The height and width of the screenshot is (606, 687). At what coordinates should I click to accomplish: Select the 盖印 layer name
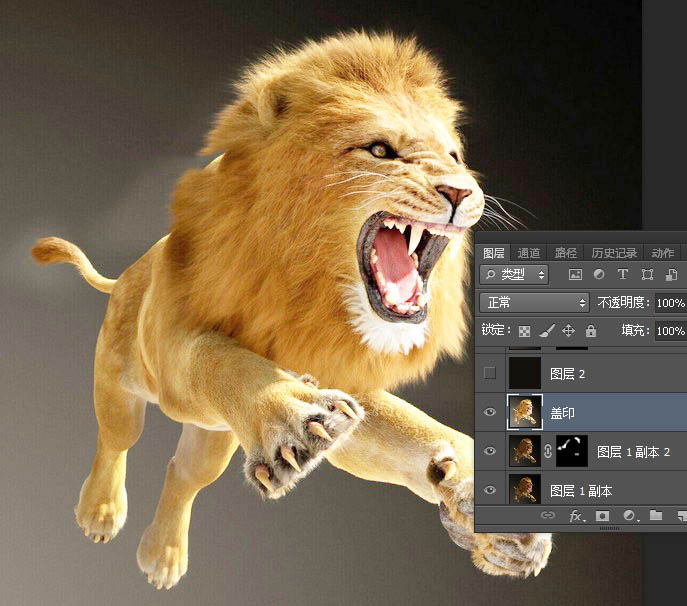coord(562,413)
